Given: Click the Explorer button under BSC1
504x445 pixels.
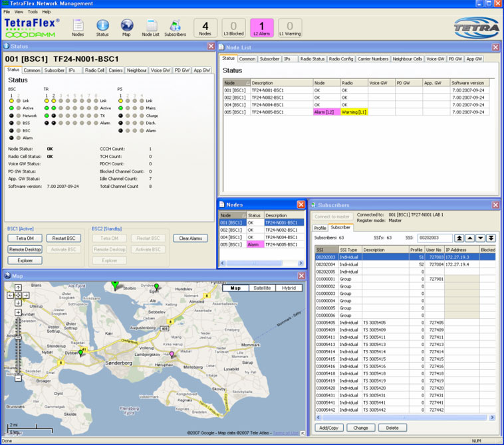Looking at the screenshot, I should point(25,260).
